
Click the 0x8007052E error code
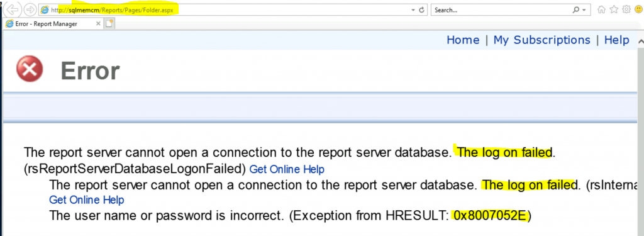[490, 215]
